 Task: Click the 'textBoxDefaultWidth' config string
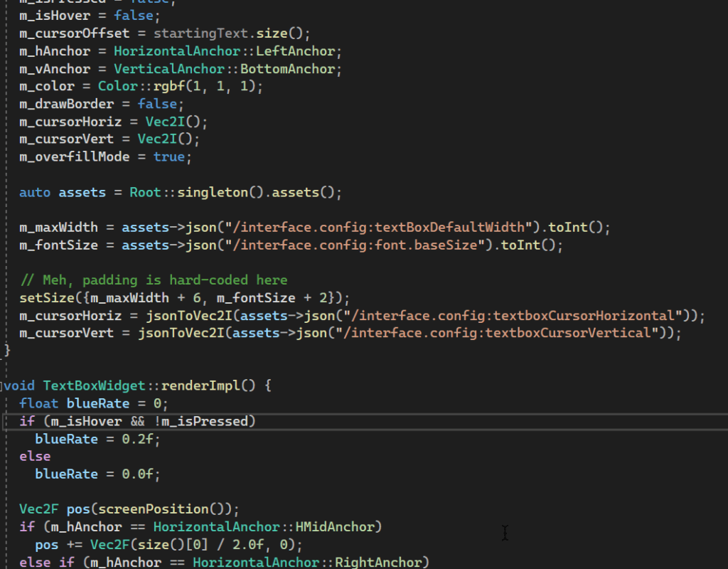coord(449,228)
